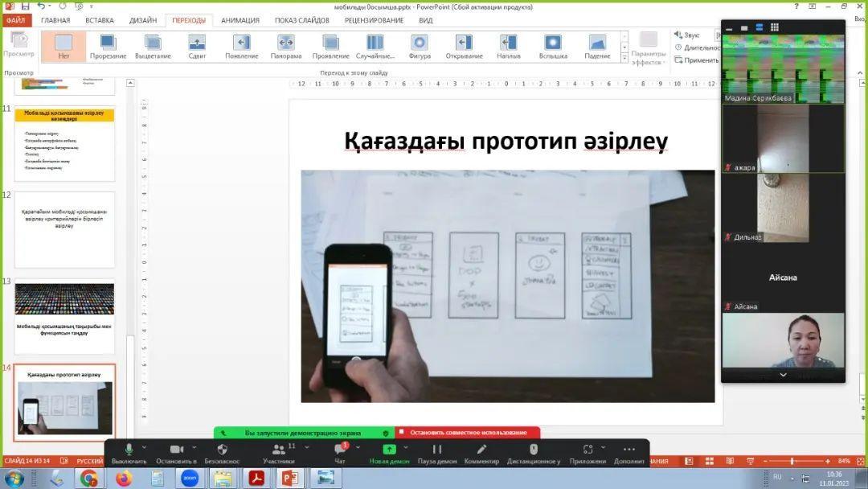868x489 pixels.
Task: Open Adobe Acrobat from taskbar
Action: coord(256,478)
